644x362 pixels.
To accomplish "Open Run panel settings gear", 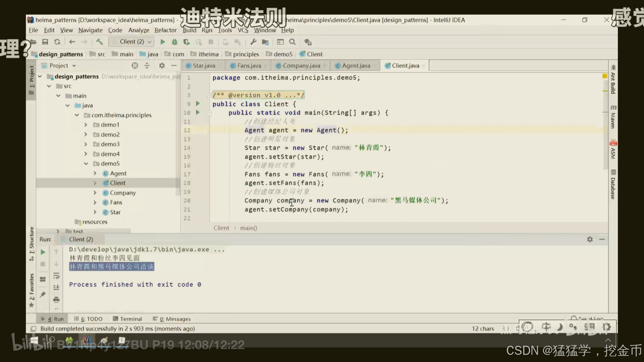I will tap(590, 239).
